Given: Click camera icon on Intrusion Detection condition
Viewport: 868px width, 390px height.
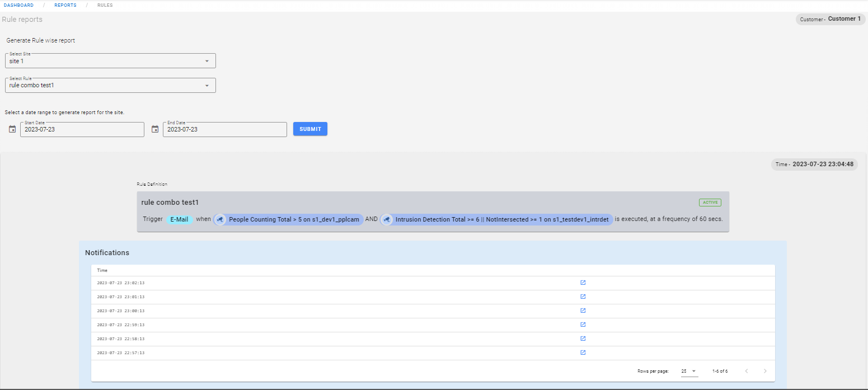Looking at the screenshot, I should 387,220.
